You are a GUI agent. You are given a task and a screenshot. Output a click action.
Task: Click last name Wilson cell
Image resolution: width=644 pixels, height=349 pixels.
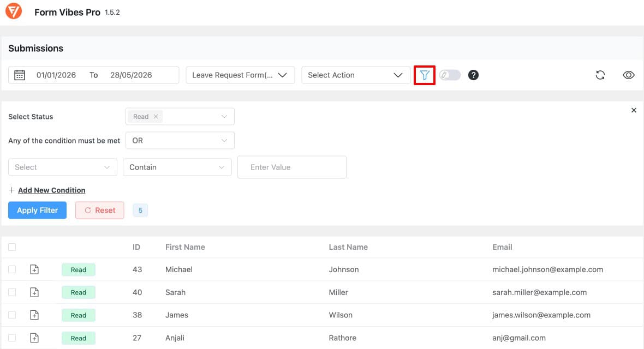341,315
